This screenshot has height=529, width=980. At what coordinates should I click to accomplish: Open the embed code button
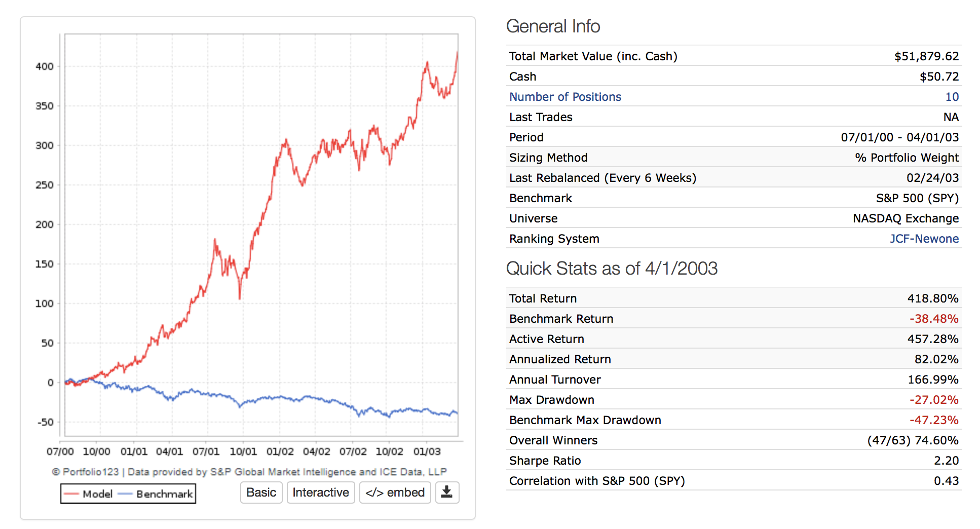tap(395, 493)
